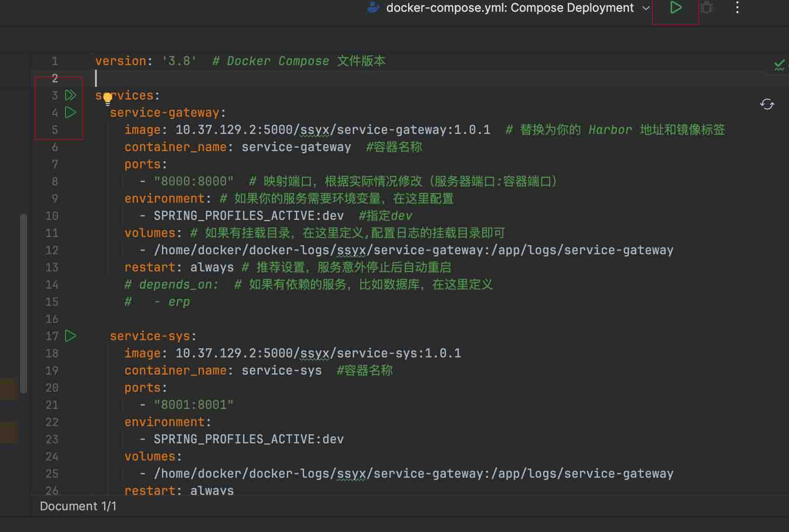Start service-gateway via the gutter run icon
Image resolution: width=789 pixels, height=532 pixels.
71,112
